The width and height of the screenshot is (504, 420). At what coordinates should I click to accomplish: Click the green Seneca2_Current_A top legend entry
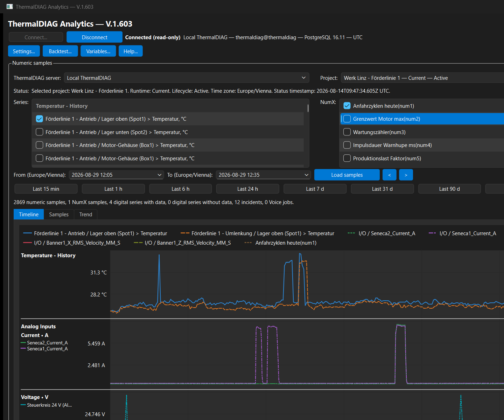pos(381,233)
